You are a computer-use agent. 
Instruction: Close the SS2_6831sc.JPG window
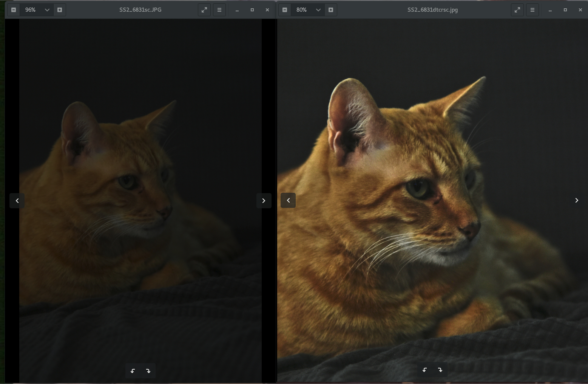point(267,10)
